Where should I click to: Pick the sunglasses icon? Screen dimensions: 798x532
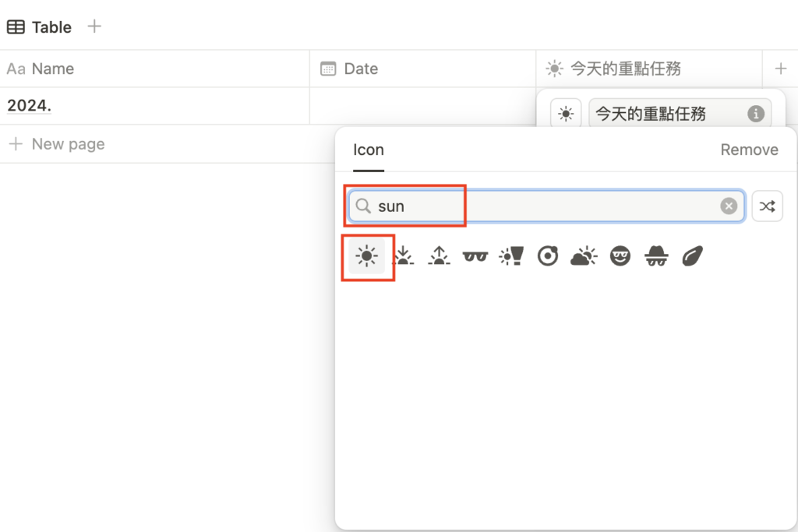click(475, 255)
